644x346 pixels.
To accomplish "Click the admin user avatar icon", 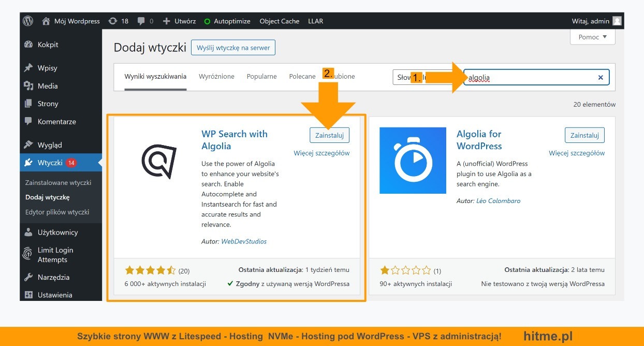I will 617,21.
